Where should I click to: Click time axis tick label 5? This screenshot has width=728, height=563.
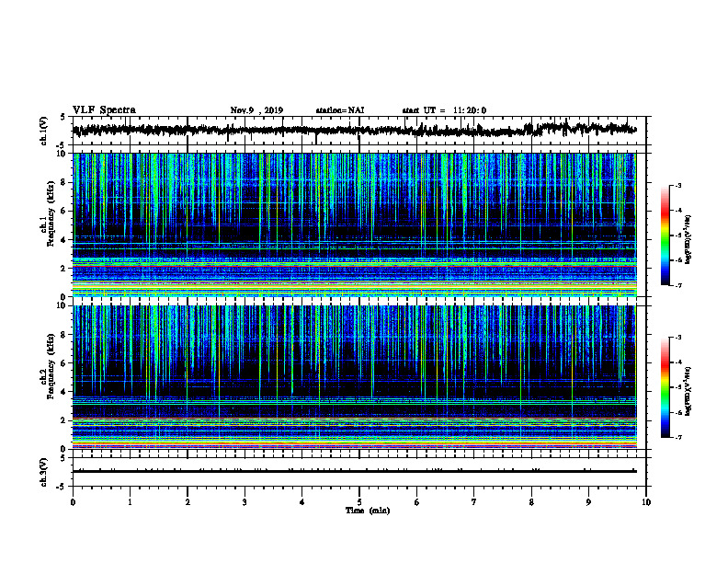pyautogui.click(x=359, y=502)
